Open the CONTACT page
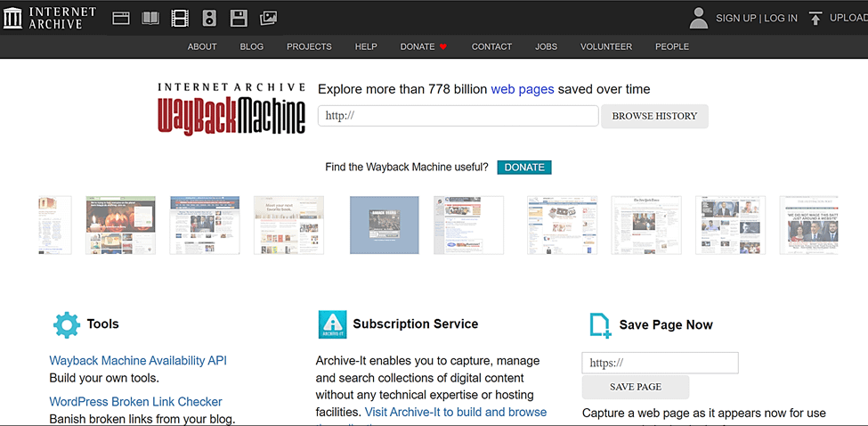868x426 pixels. [x=491, y=46]
